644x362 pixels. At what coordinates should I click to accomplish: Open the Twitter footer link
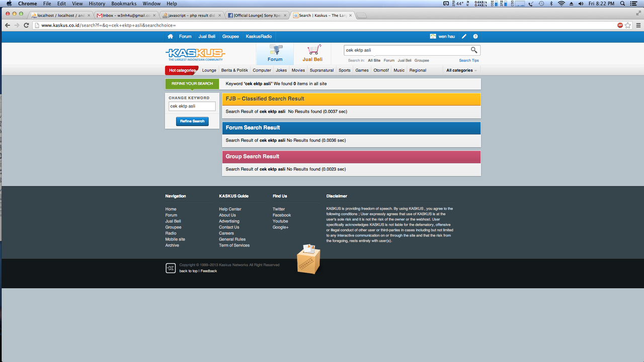pyautogui.click(x=279, y=209)
